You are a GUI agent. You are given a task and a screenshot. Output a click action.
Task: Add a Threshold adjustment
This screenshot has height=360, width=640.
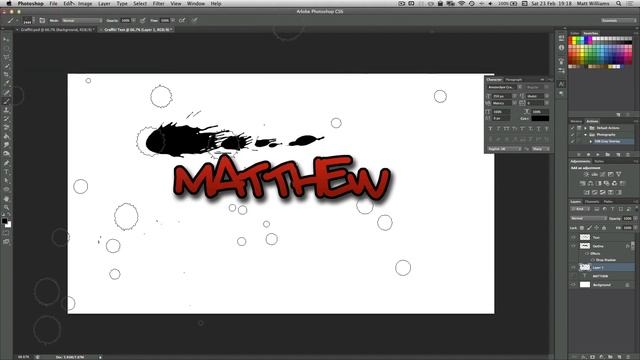(x=602, y=192)
